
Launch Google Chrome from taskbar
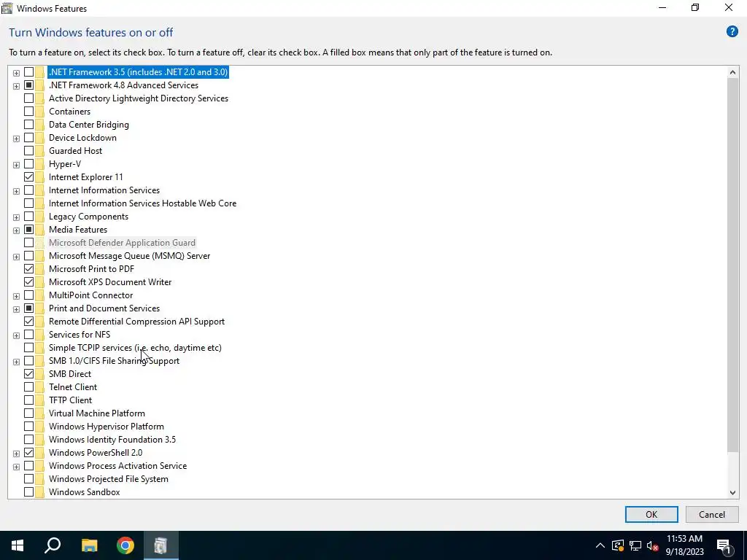click(x=125, y=545)
